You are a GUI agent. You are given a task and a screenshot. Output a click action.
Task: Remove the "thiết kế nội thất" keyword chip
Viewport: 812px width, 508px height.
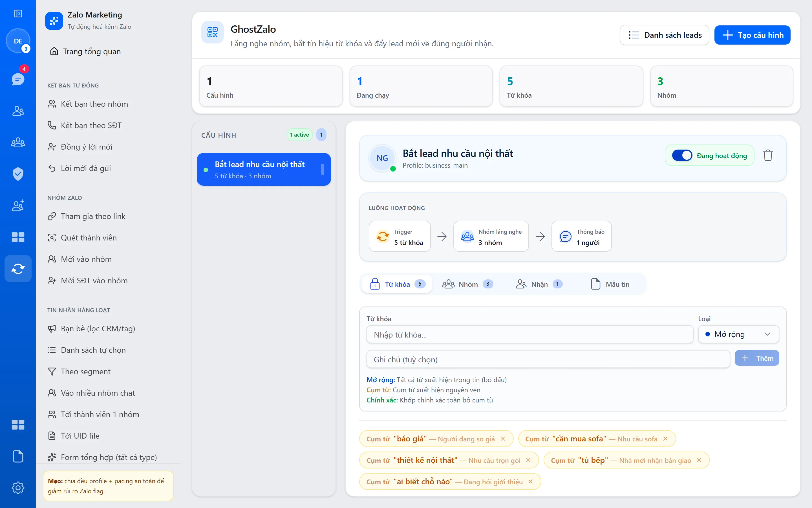pyautogui.click(x=528, y=460)
